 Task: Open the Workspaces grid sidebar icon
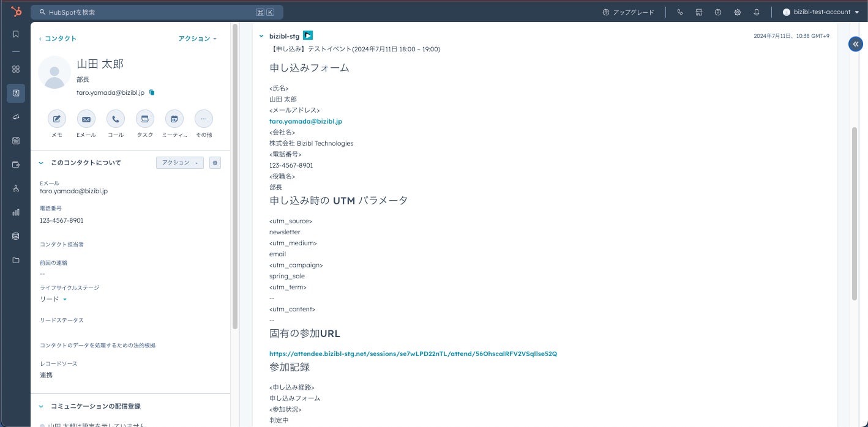pyautogui.click(x=16, y=69)
